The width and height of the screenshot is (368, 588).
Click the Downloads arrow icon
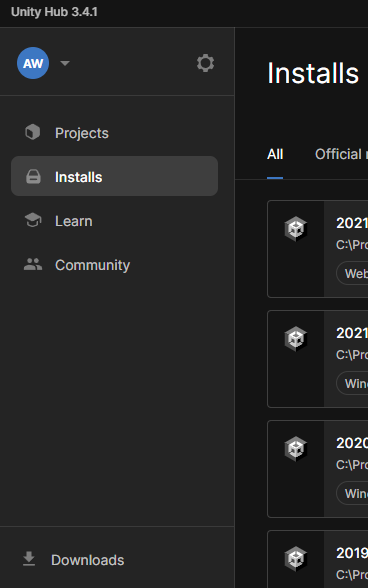pos(29,559)
